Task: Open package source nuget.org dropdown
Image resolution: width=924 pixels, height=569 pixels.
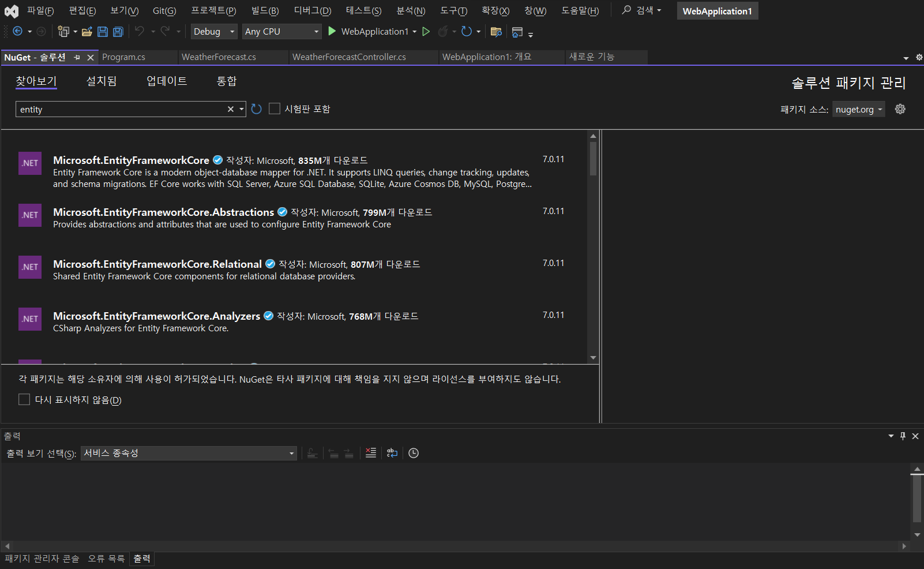Action: tap(859, 109)
